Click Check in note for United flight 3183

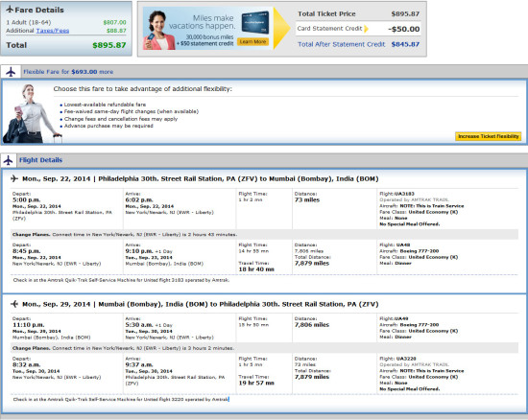pos(121,280)
